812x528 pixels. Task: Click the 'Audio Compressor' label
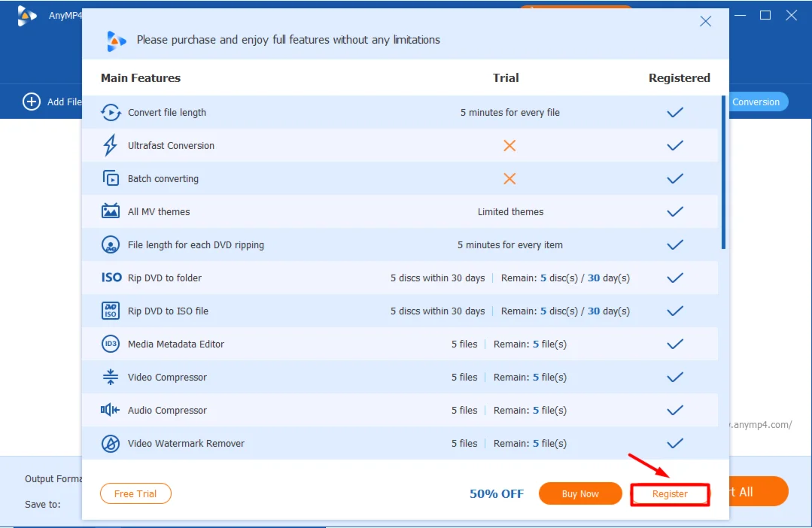(167, 411)
